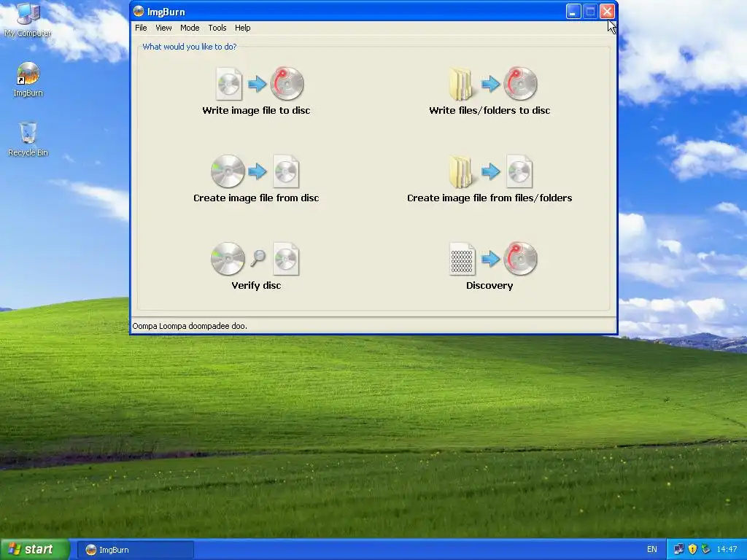Viewport: 747px width, 560px height.
Task: Minimize the ImgBurn window
Action: 573,12
